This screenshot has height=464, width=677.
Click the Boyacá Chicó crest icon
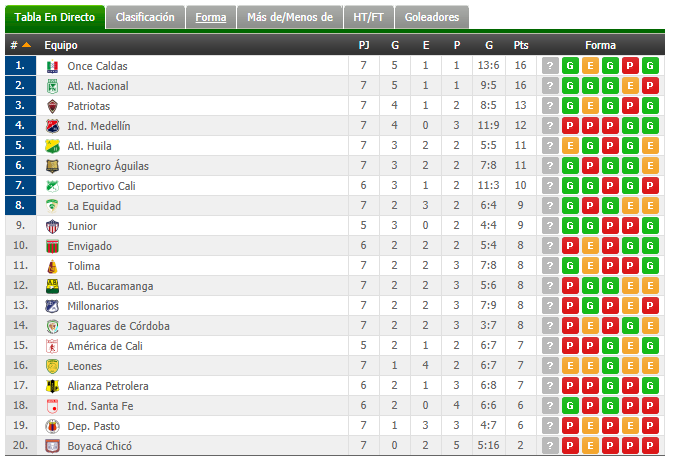(52, 446)
